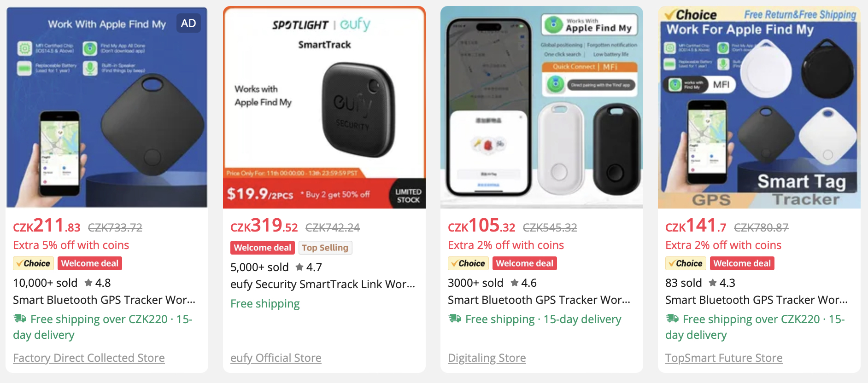Open the first blue tracker product image
Image resolution: width=868 pixels, height=383 pixels.
(107, 107)
